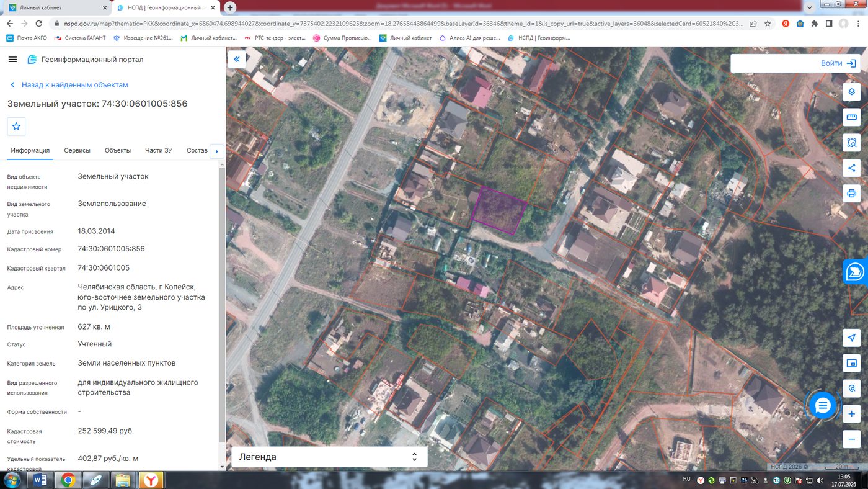Image resolution: width=868 pixels, height=489 pixels.
Task: Open the Yandex browser extension icon
Action: pos(786,24)
